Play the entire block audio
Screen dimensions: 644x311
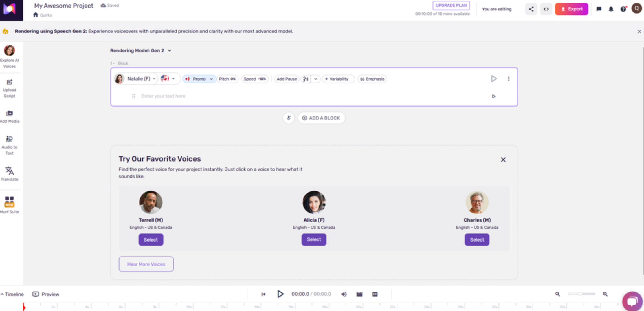pos(494,79)
